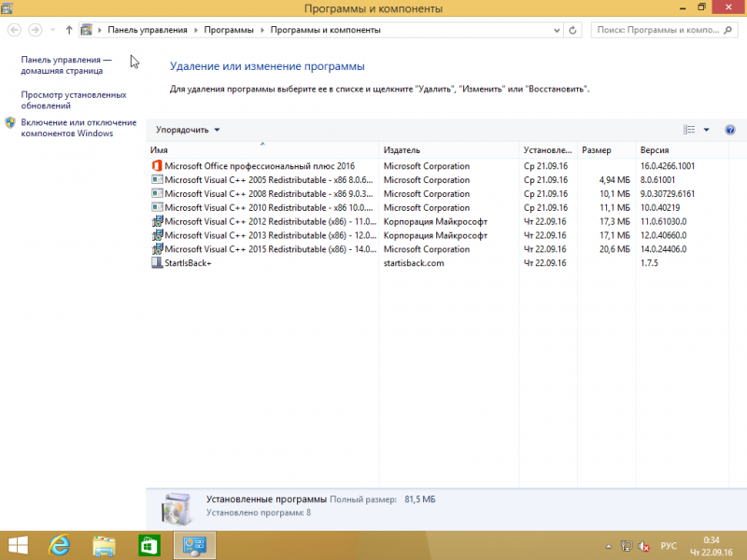Expand the breadcrumb arrow after Программы
This screenshot has height=560, width=747.
[x=262, y=30]
